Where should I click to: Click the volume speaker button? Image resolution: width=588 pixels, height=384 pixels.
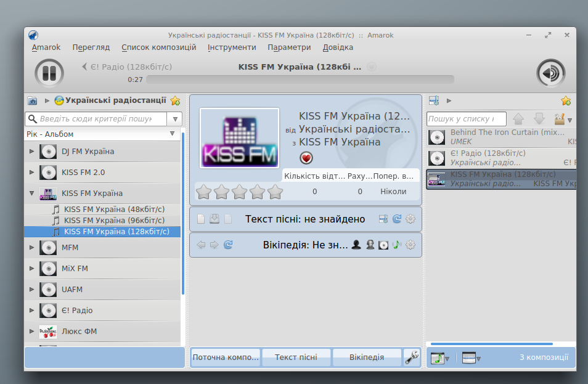550,73
